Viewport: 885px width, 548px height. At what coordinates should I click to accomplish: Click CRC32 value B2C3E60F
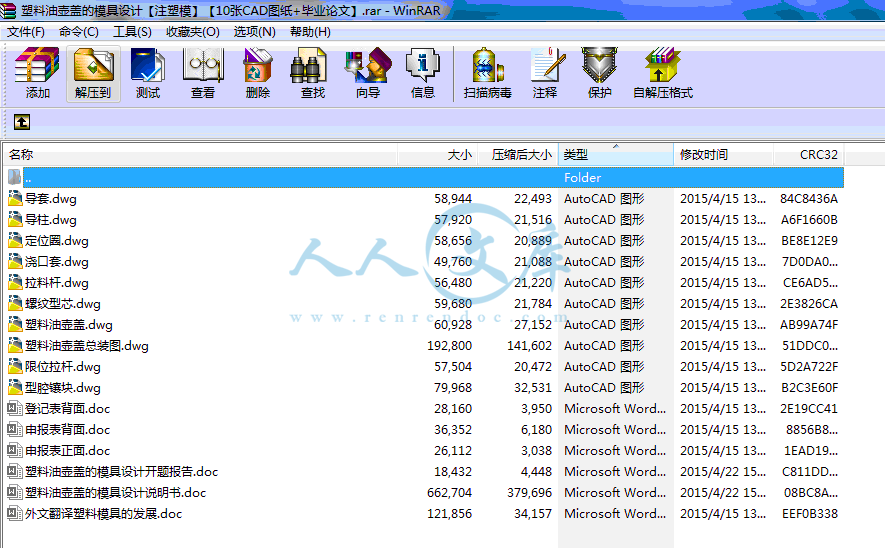coord(809,388)
